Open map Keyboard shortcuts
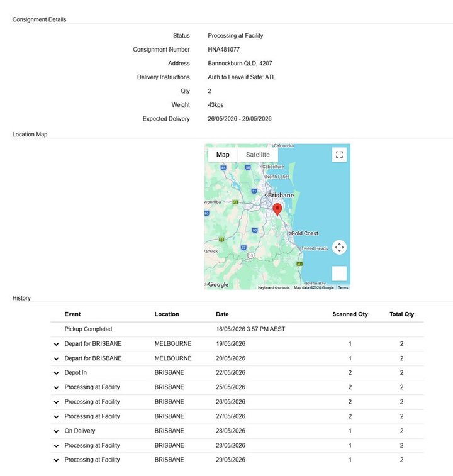Image resolution: width=453 pixels, height=476 pixels. pyautogui.click(x=274, y=287)
